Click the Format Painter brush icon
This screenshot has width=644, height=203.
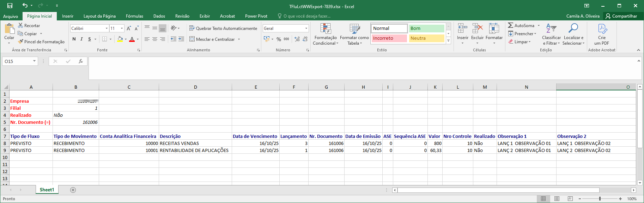click(20, 42)
